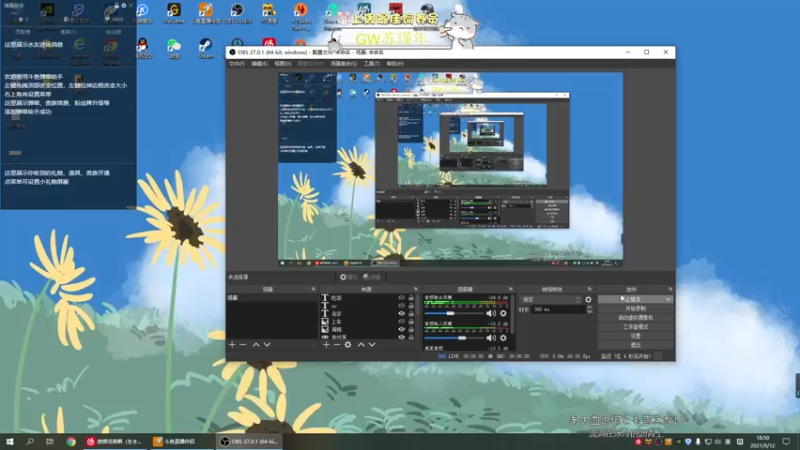Toggle lock on 上车 source
Viewport: 800px width, 450px height.
point(411,321)
